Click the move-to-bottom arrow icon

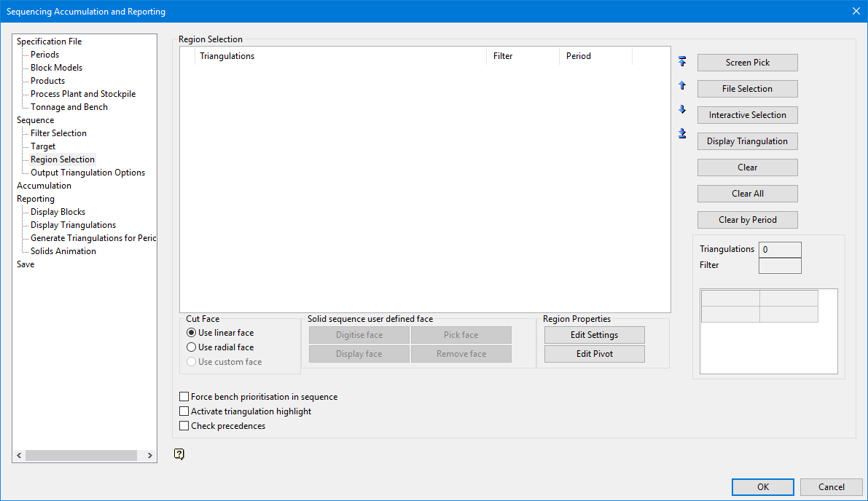(x=682, y=133)
